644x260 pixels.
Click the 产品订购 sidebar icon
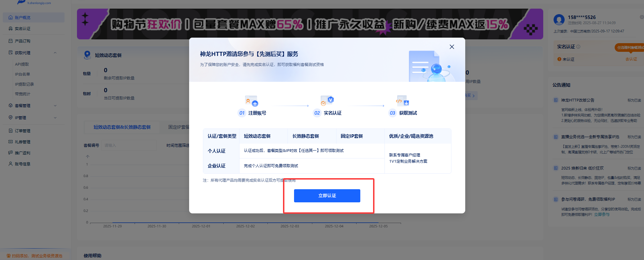[10, 41]
